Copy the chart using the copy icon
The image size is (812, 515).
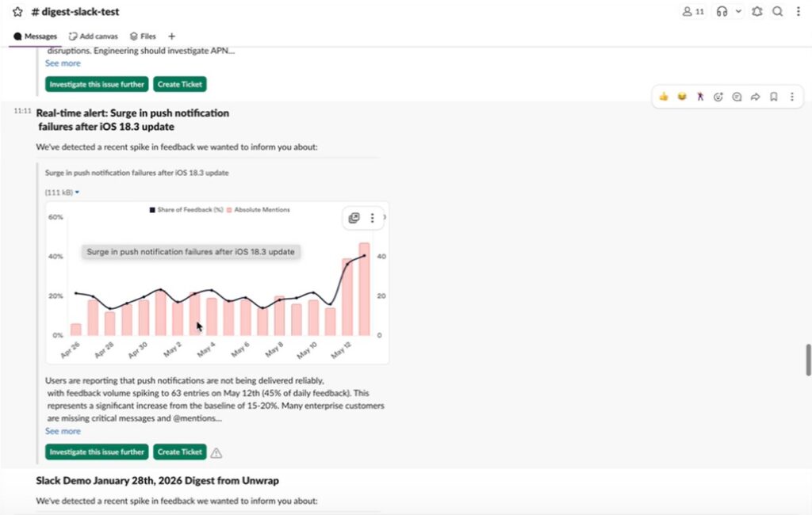(354, 217)
